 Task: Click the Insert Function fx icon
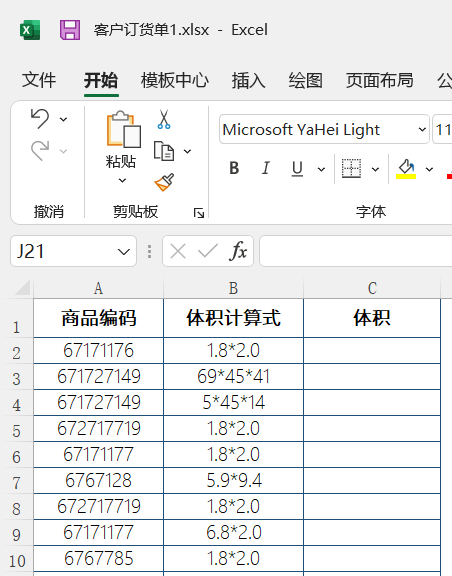238,251
